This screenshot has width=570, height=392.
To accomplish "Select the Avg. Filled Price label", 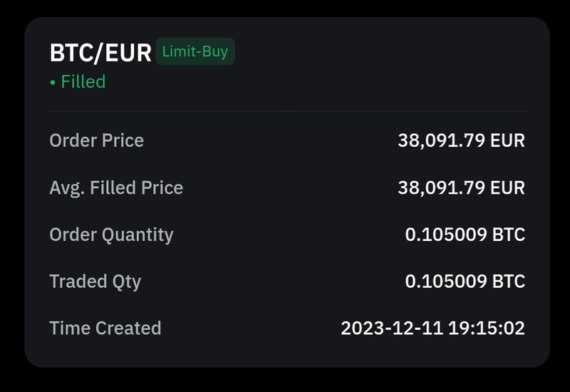I will 116,187.
